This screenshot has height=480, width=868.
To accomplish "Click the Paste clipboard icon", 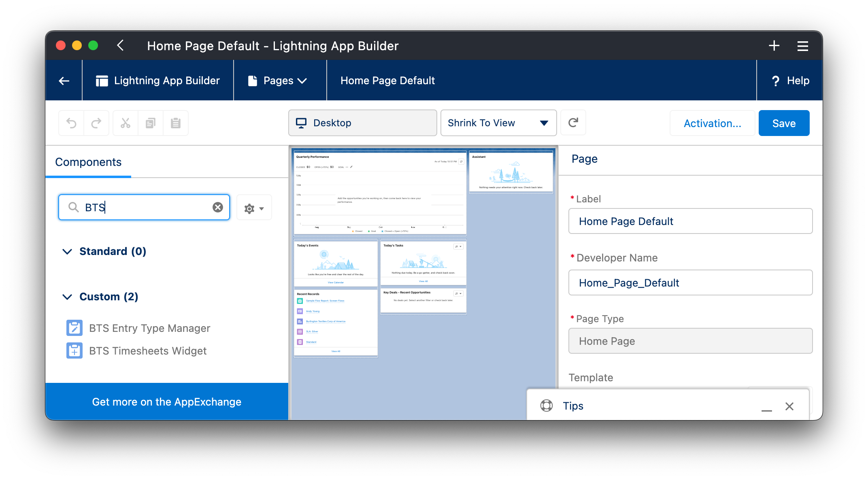I will tap(176, 123).
